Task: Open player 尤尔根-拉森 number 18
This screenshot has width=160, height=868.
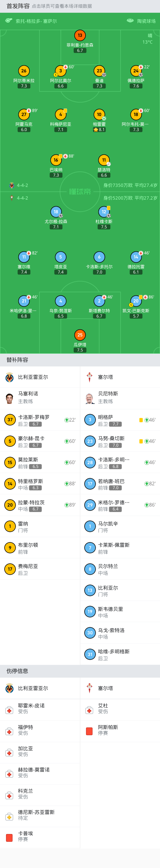Action: tap(56, 212)
